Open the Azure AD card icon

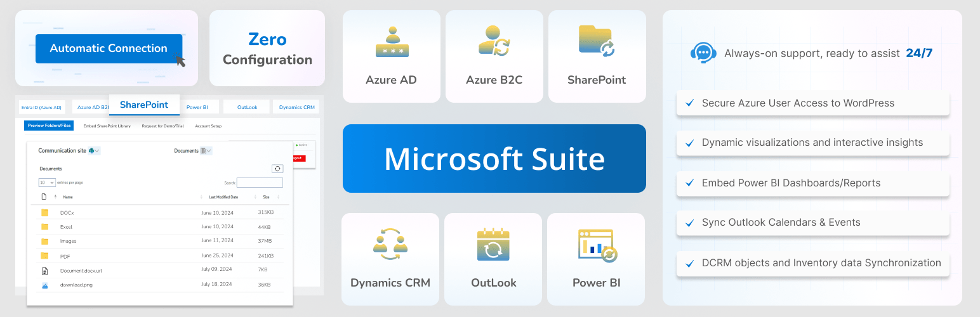click(392, 42)
